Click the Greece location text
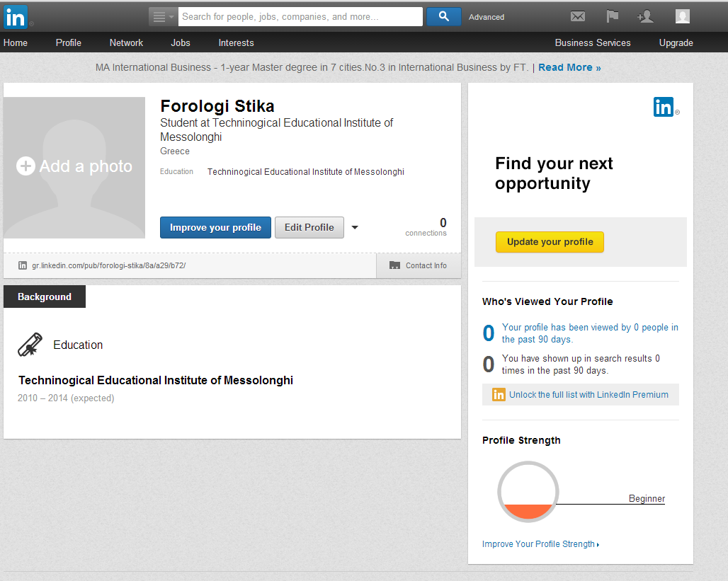Image resolution: width=728 pixels, height=581 pixels. (x=175, y=151)
